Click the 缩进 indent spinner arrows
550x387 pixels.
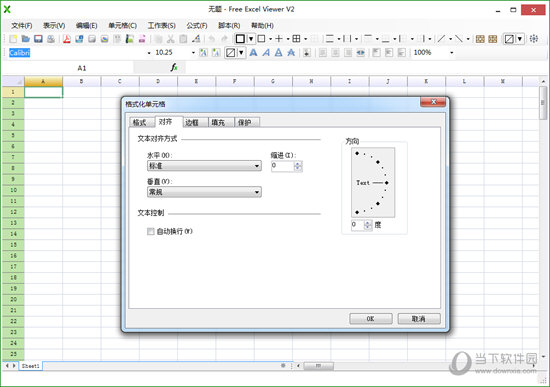298,166
